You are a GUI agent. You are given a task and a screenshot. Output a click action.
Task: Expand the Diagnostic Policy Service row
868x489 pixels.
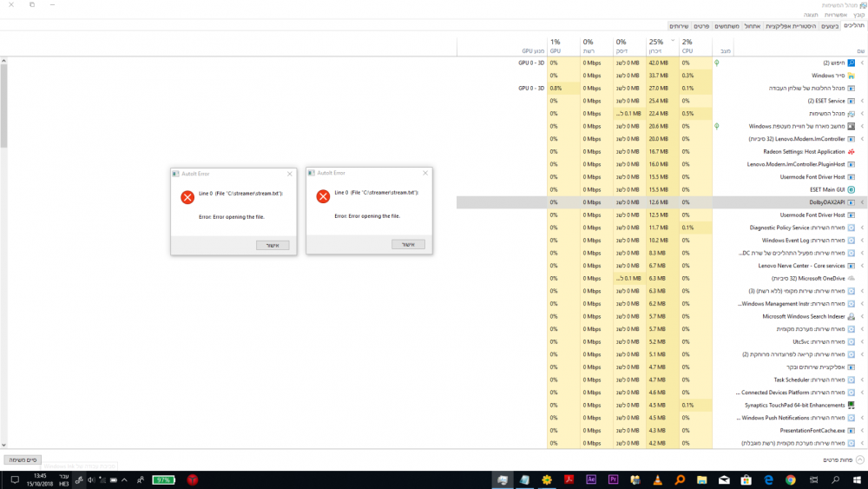click(862, 228)
